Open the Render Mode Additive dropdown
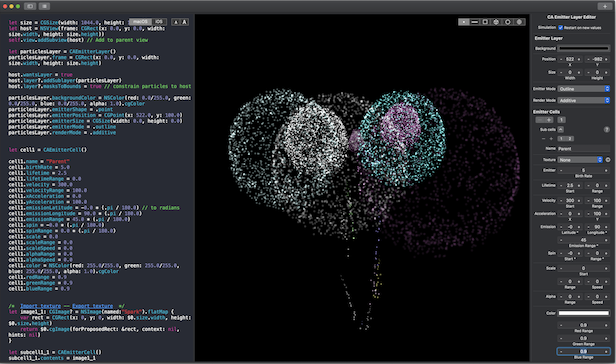Image resolution: width=616 pixels, height=364 pixels. 584,101
